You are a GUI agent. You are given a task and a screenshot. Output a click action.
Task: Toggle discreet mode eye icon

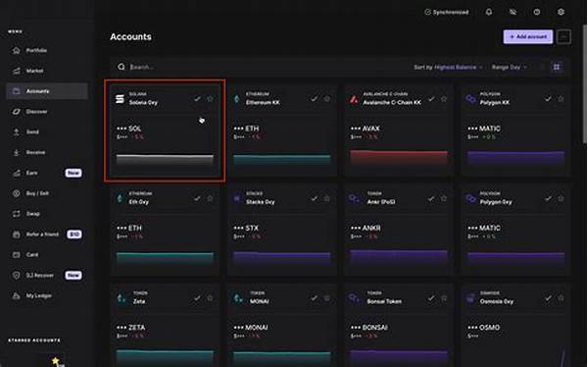click(513, 12)
